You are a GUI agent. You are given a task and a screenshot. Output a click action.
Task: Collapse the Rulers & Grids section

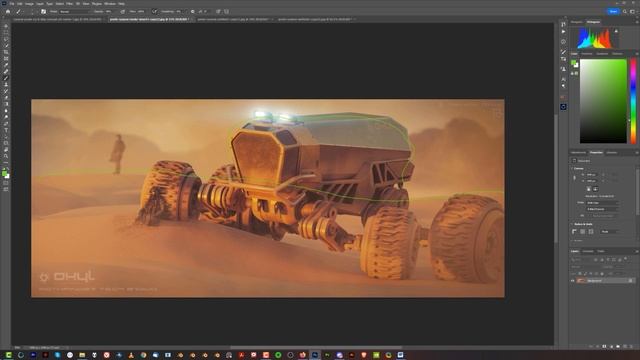pyautogui.click(x=572, y=224)
